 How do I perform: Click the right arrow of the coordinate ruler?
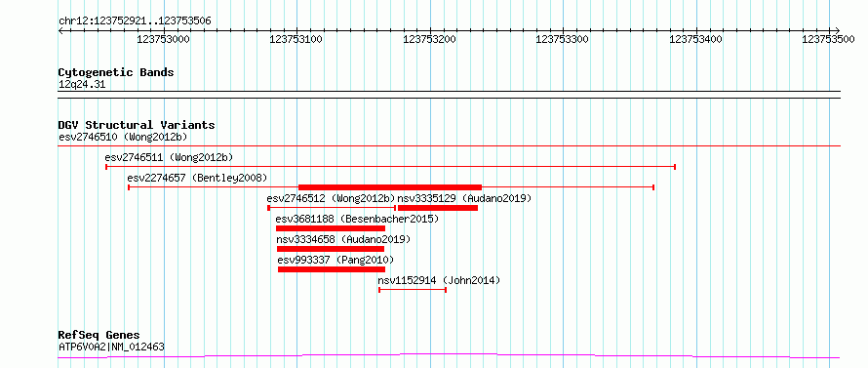click(x=837, y=30)
